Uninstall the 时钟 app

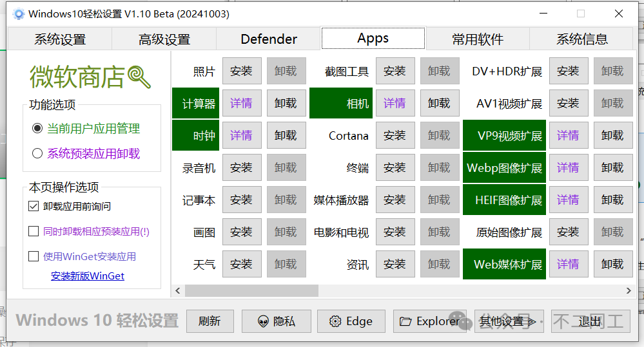click(286, 135)
